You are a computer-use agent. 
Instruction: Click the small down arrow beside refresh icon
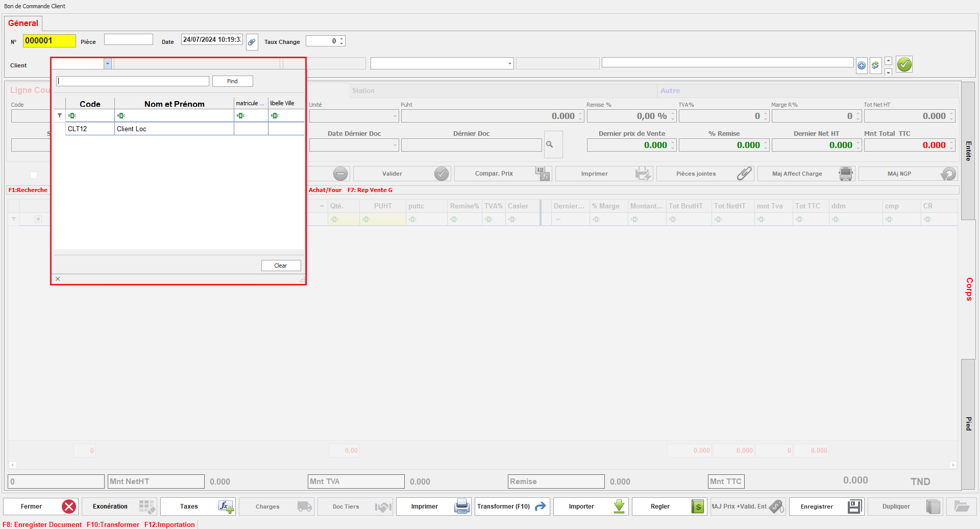pyautogui.click(x=888, y=73)
